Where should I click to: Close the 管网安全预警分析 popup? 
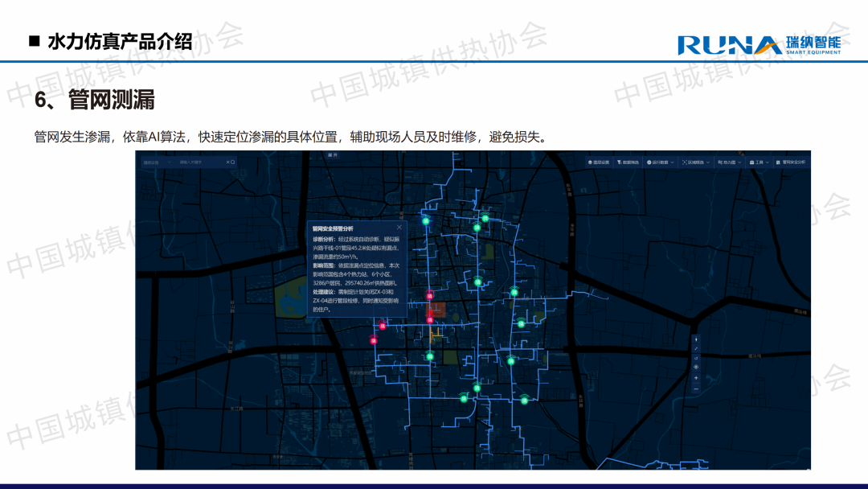[x=399, y=228]
